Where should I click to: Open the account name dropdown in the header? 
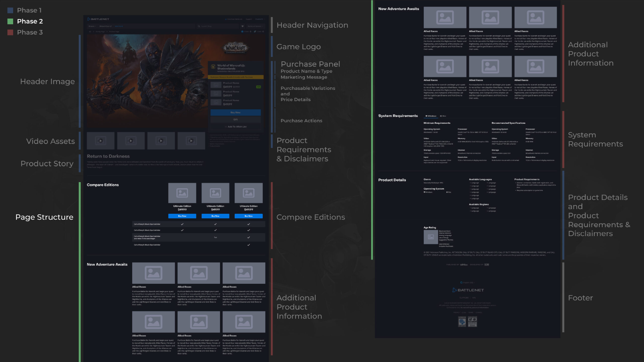(260, 19)
